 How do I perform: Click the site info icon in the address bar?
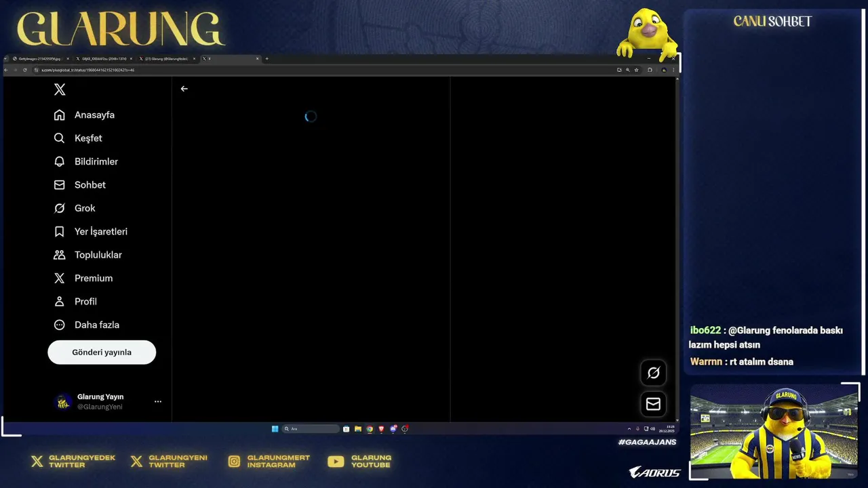pos(37,70)
